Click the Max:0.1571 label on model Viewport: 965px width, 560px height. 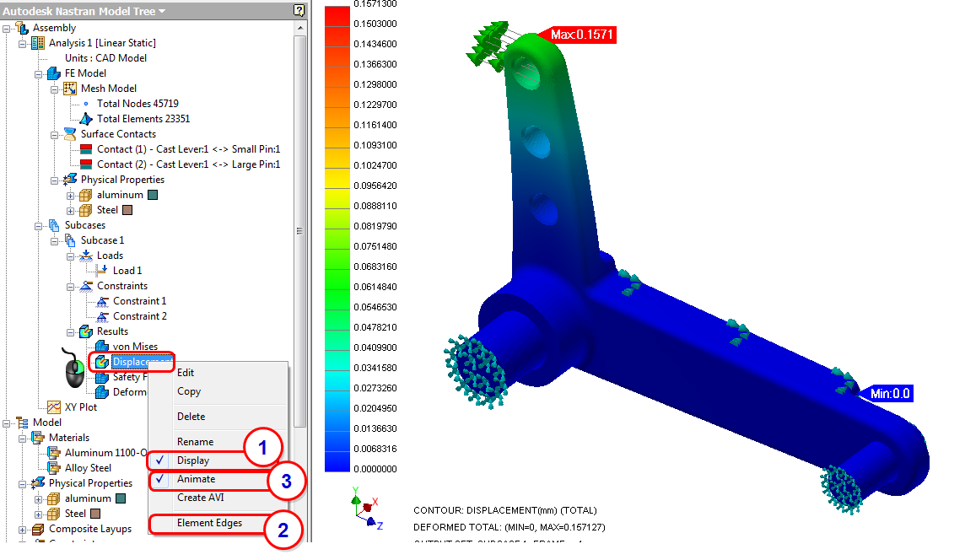(581, 35)
